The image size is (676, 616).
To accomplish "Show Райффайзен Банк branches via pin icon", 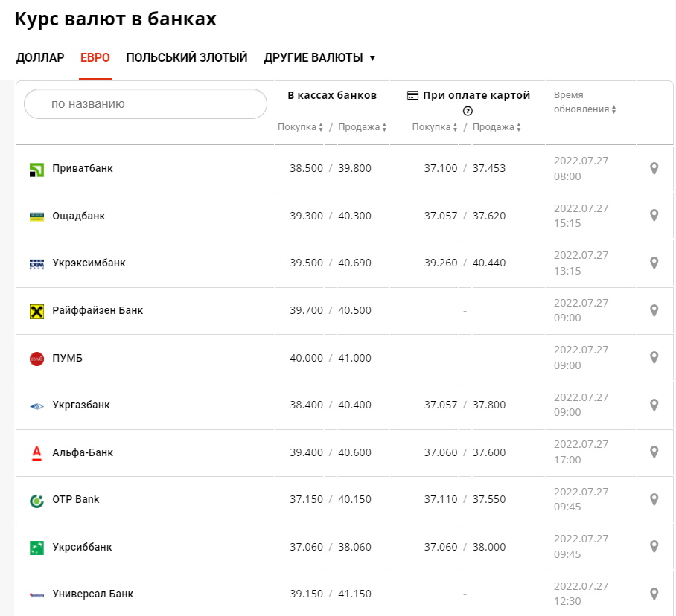I will pyautogui.click(x=654, y=310).
